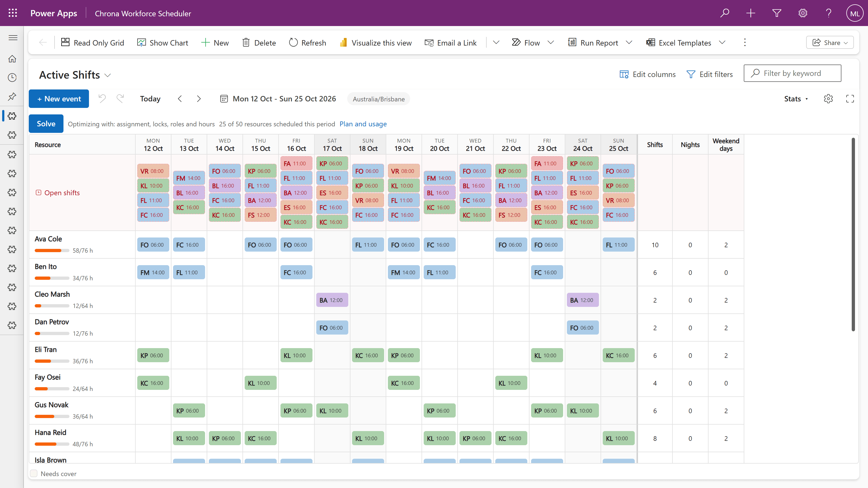Open the help question mark icon
The image size is (868, 488).
(x=829, y=13)
